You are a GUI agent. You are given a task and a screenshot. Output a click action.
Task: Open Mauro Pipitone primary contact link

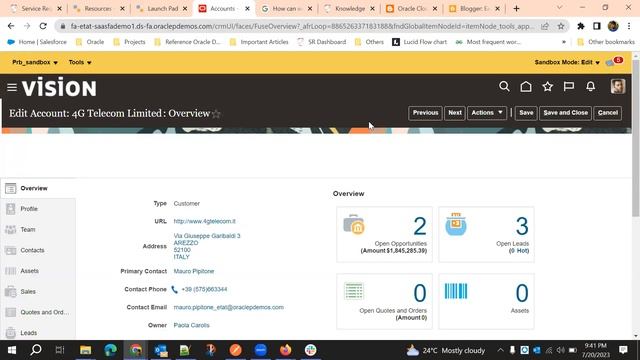[x=194, y=271]
